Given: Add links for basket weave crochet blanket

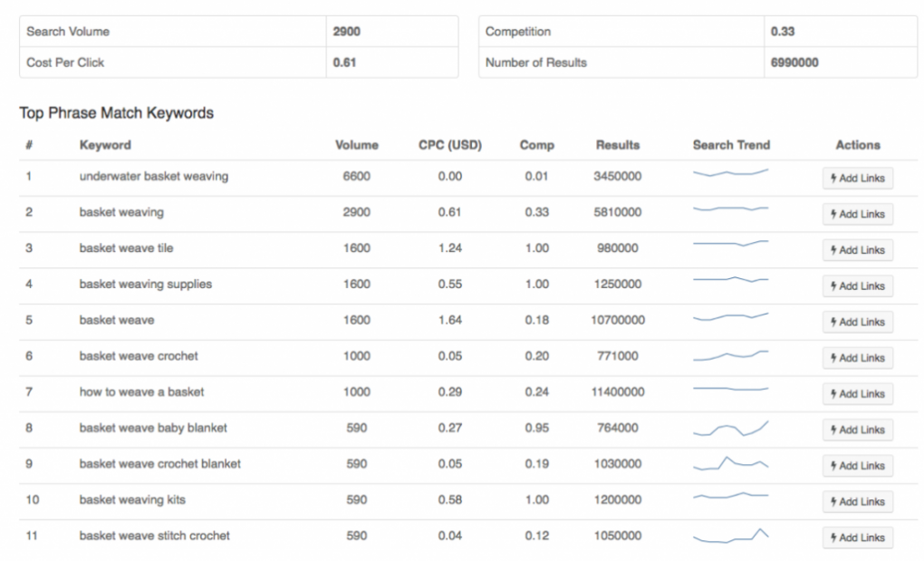Looking at the screenshot, I should pos(857,466).
